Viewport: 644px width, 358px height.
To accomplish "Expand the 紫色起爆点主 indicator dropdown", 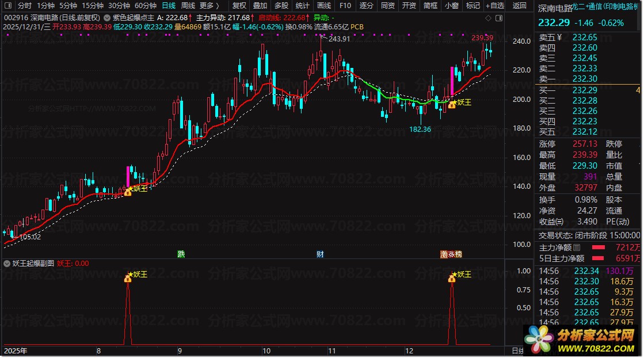I will (107, 18).
